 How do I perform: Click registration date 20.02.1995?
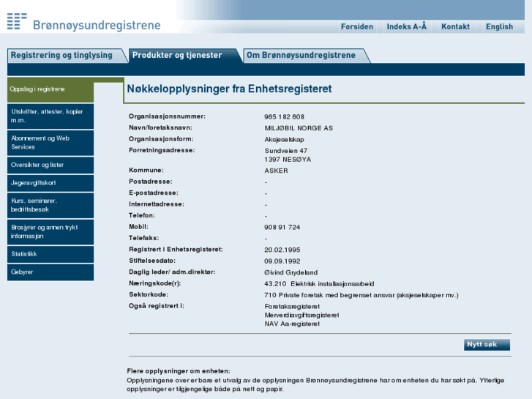click(x=282, y=250)
